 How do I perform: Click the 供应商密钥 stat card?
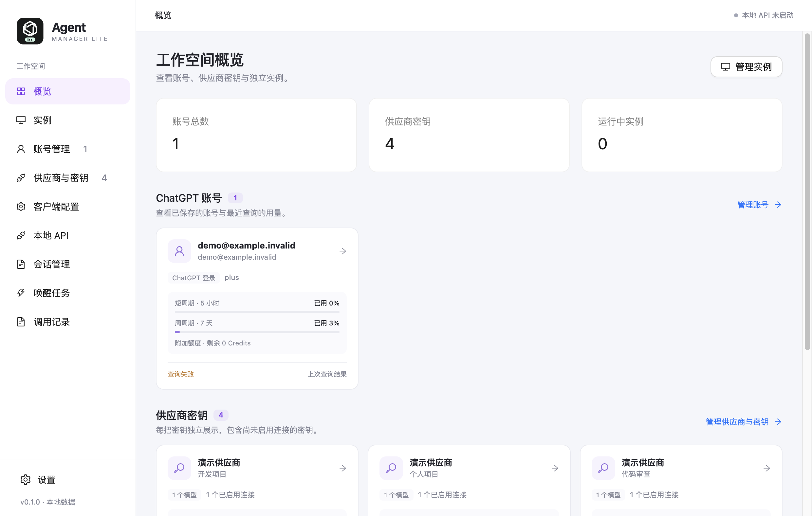click(x=469, y=135)
